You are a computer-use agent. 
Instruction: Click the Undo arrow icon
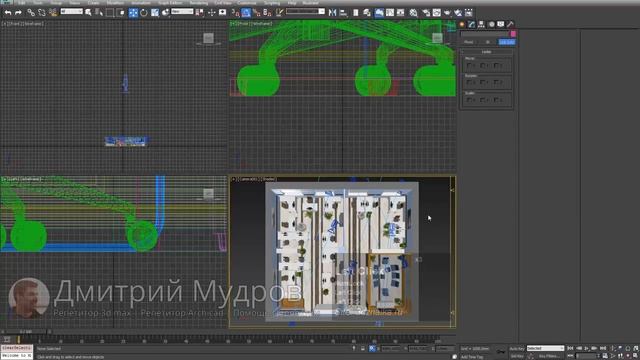pos(8,13)
